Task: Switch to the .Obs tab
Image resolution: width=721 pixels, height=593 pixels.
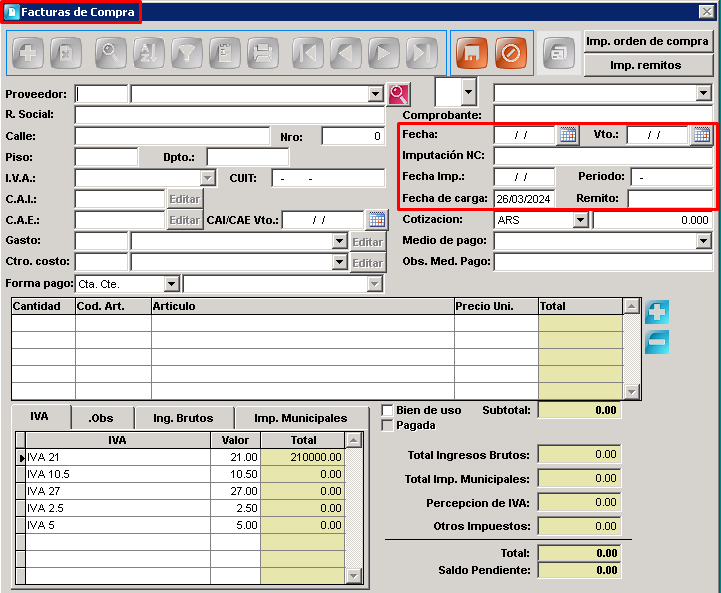Action: point(102,418)
